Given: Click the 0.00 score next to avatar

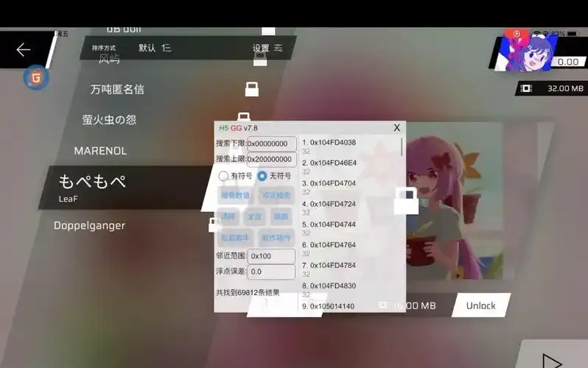Looking at the screenshot, I should click(568, 62).
